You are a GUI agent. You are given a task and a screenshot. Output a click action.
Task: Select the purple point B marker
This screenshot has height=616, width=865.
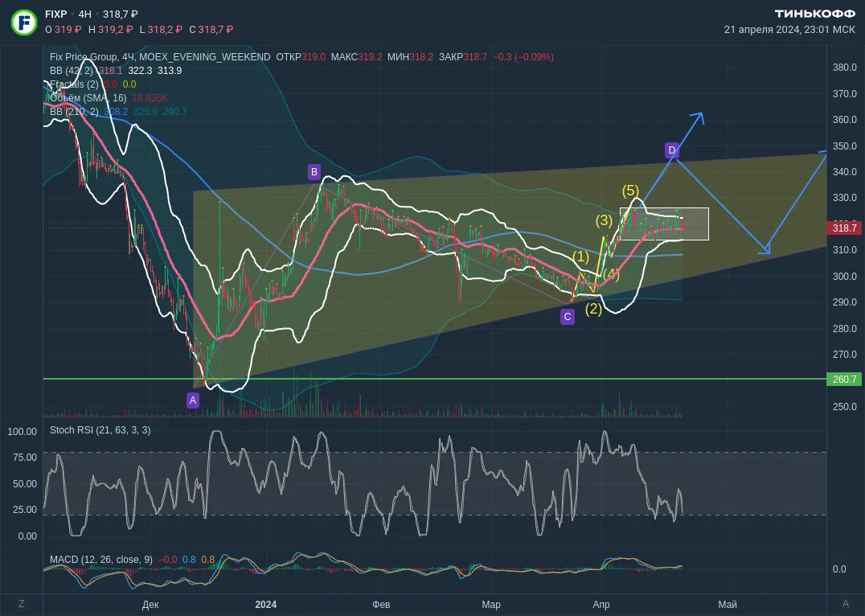pyautogui.click(x=314, y=172)
